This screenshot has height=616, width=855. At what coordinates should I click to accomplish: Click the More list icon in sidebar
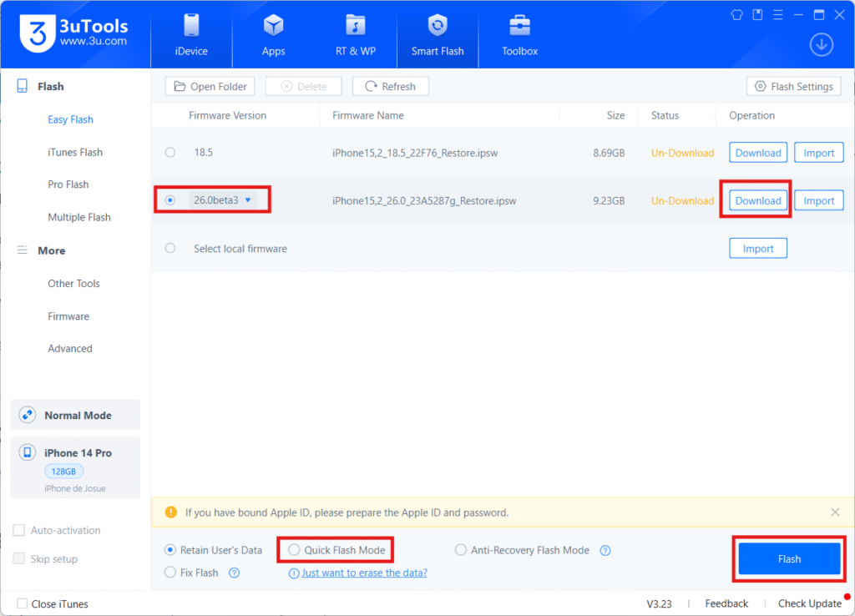[x=23, y=250]
